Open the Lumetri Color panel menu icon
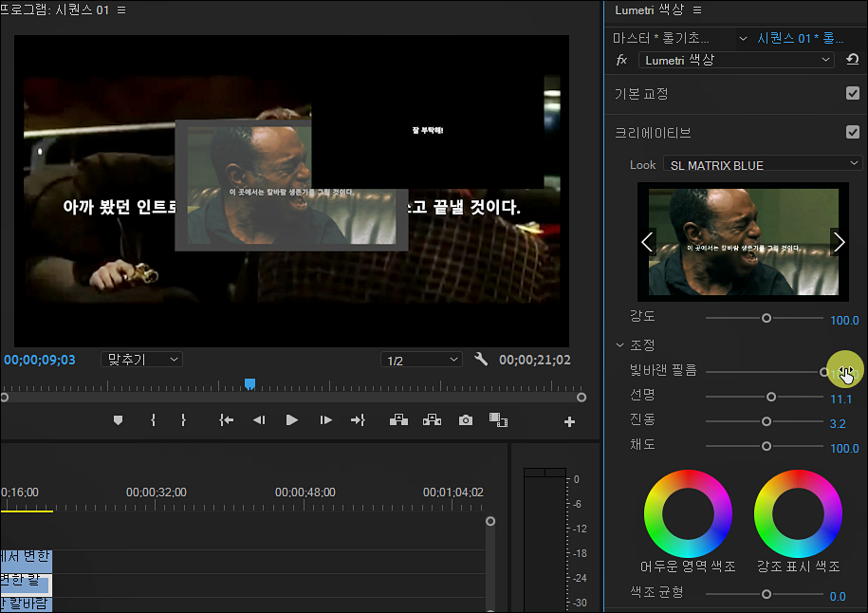The height and width of the screenshot is (613, 868). pos(697,10)
